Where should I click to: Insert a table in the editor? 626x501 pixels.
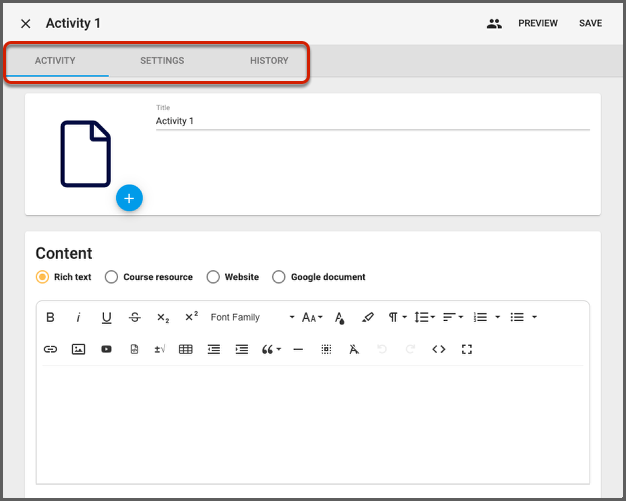(185, 349)
